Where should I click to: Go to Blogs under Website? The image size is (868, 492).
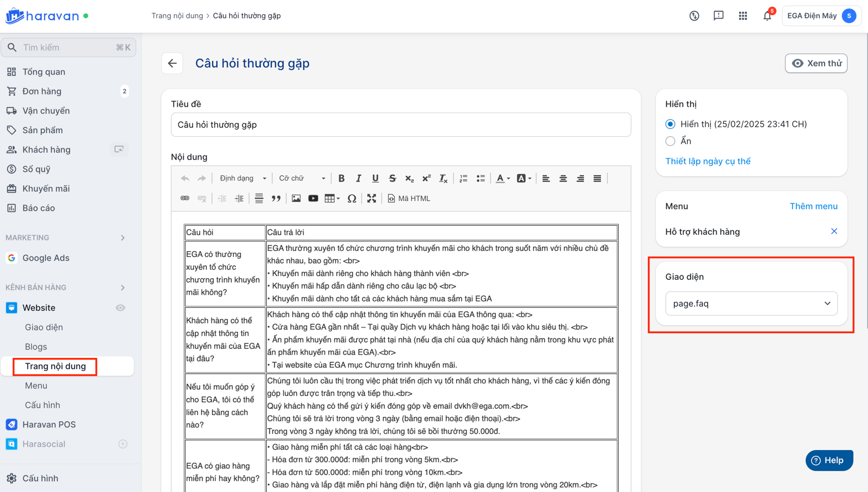pos(36,347)
